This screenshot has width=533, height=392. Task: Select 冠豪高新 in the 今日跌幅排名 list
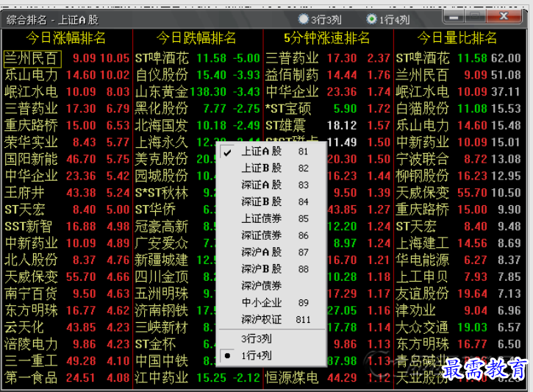(x=162, y=227)
